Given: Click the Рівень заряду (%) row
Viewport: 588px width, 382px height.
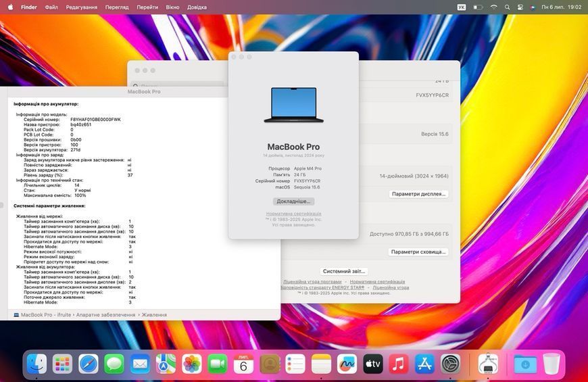Looking at the screenshot, I should (x=78, y=175).
